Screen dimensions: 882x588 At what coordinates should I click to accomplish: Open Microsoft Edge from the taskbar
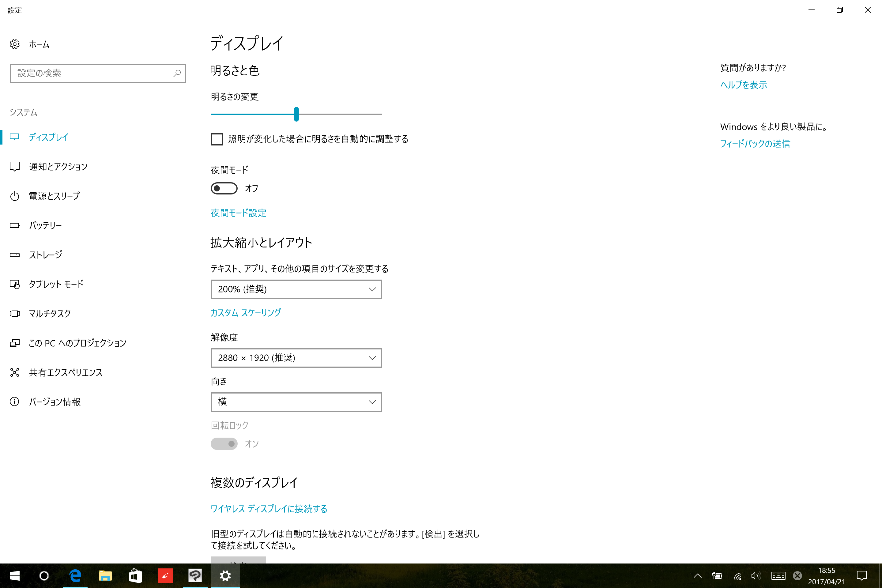[75, 576]
